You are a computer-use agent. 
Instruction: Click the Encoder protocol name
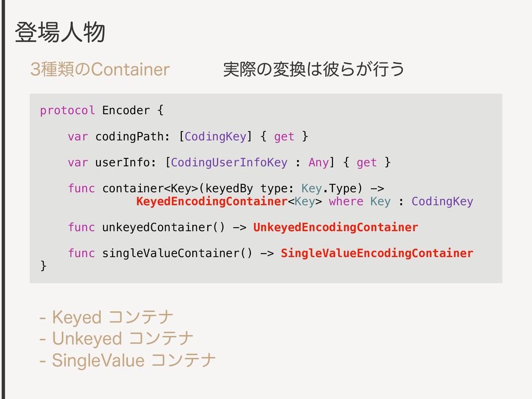coord(126,110)
